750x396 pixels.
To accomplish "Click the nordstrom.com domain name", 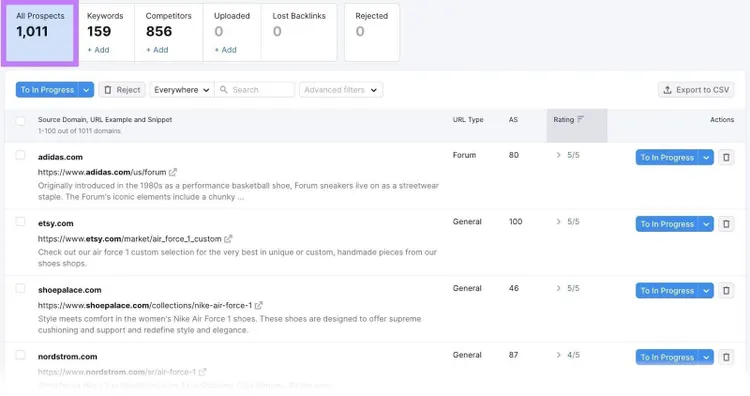I will [x=67, y=356].
